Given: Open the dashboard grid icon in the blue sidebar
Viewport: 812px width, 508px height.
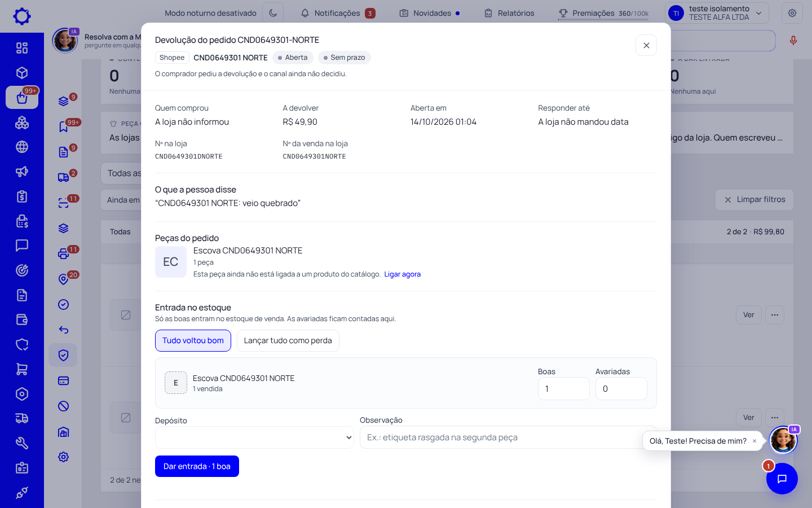Looking at the screenshot, I should pyautogui.click(x=22, y=48).
